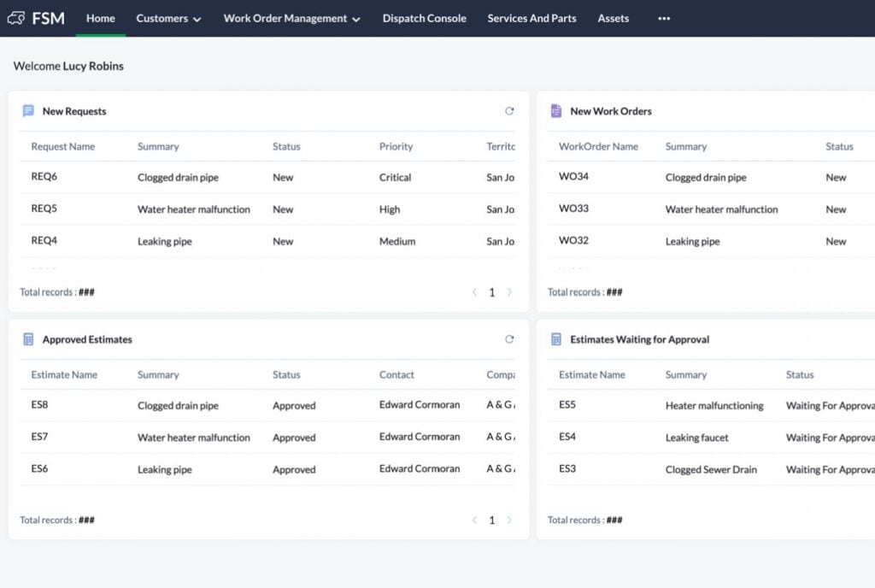The width and height of the screenshot is (875, 588).
Task: Click the WorkOrder Name column header
Action: (598, 146)
